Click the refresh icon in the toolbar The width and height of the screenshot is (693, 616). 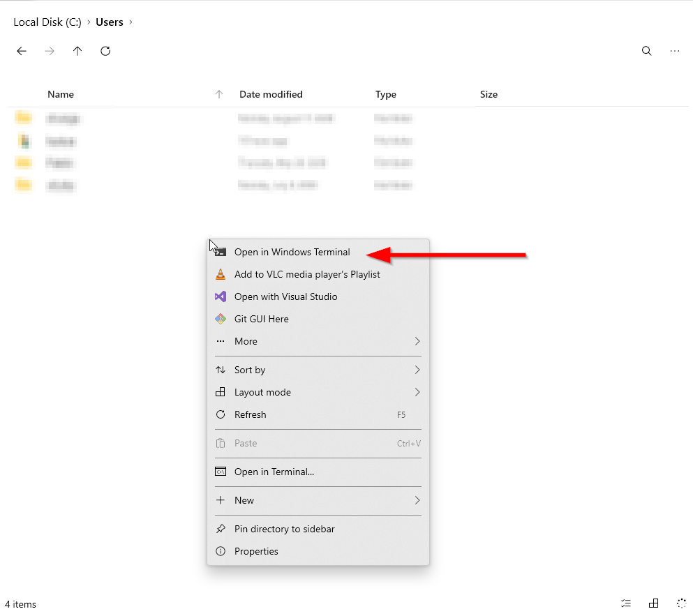(x=105, y=51)
